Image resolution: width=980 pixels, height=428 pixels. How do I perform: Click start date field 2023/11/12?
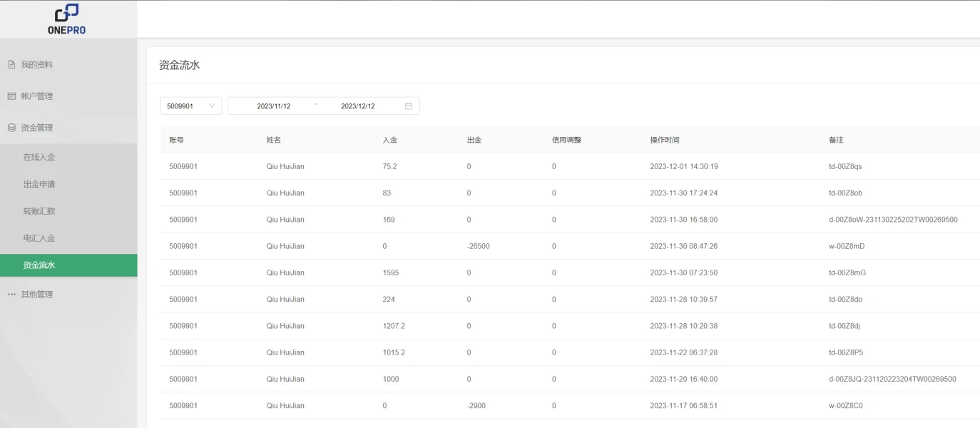pyautogui.click(x=274, y=106)
